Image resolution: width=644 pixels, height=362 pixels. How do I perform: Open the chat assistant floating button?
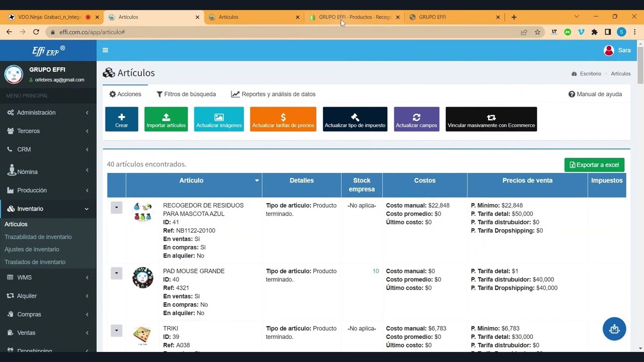point(614,329)
